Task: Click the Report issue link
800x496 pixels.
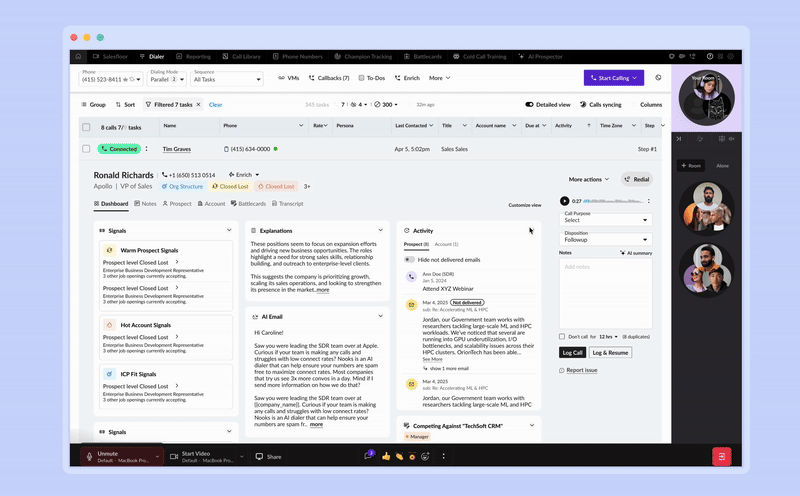Action: click(x=578, y=370)
